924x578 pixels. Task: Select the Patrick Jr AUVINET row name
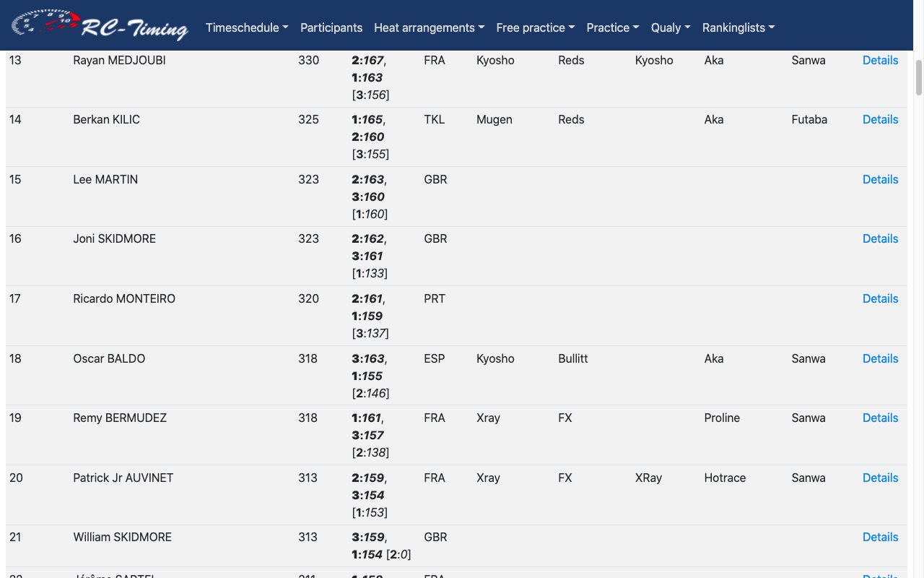pyautogui.click(x=123, y=478)
